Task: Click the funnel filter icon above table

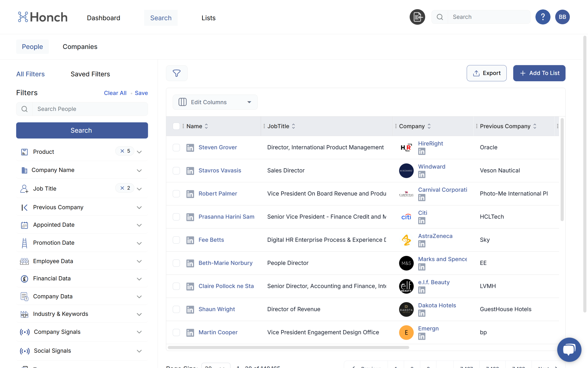Action: pos(177,73)
